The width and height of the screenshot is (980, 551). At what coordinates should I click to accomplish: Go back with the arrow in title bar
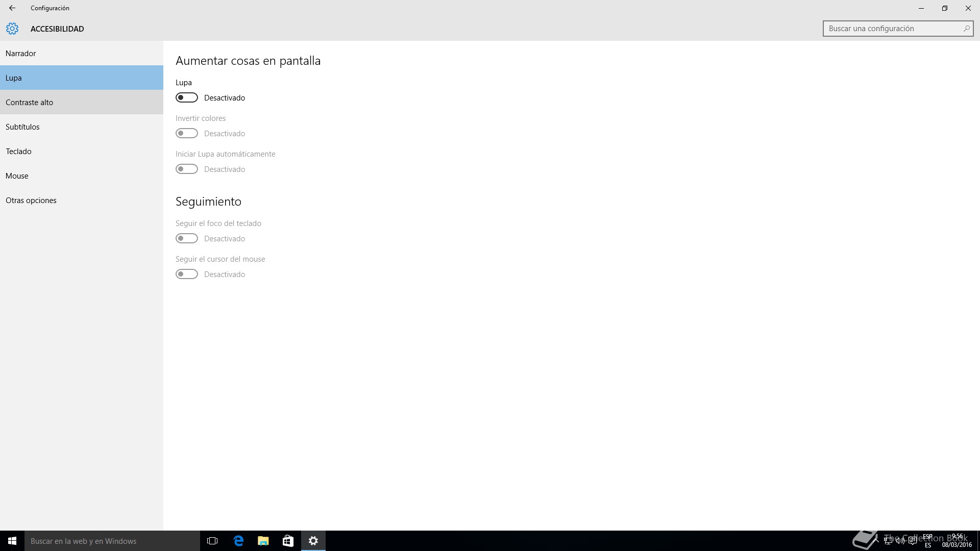pyautogui.click(x=12, y=8)
